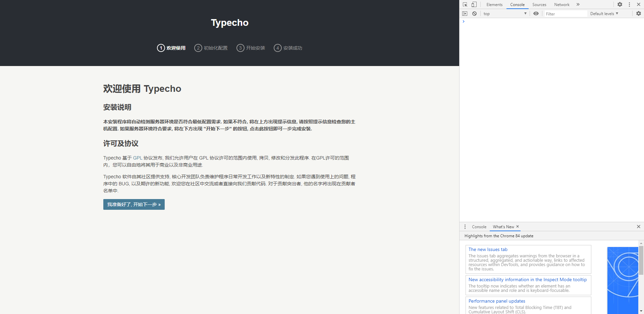The width and height of the screenshot is (644, 314).
Task: Click the console prompt line
Action: 551,21
